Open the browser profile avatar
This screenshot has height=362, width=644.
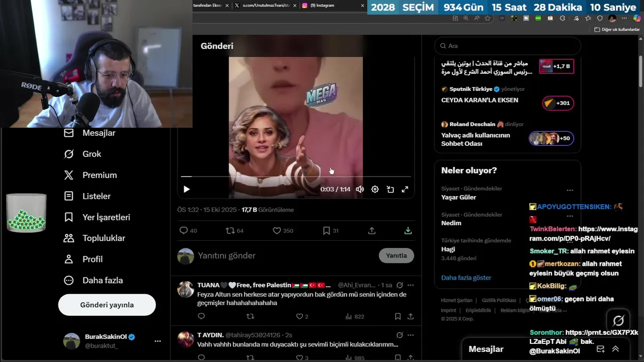[x=612, y=18]
